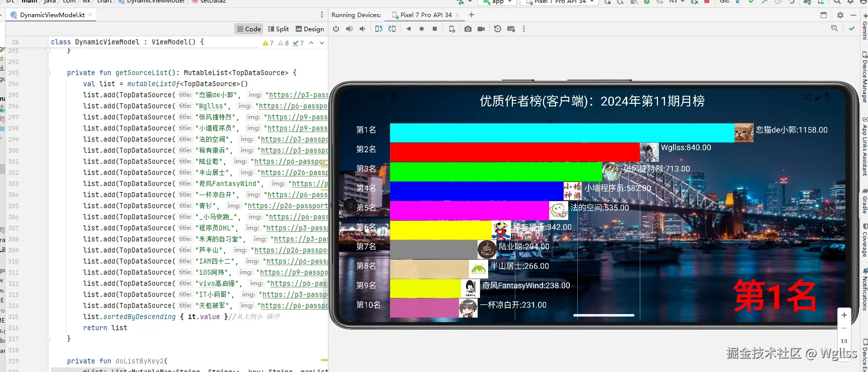Open the https://p6-passpo link on line 296

pyautogui.click(x=293, y=106)
